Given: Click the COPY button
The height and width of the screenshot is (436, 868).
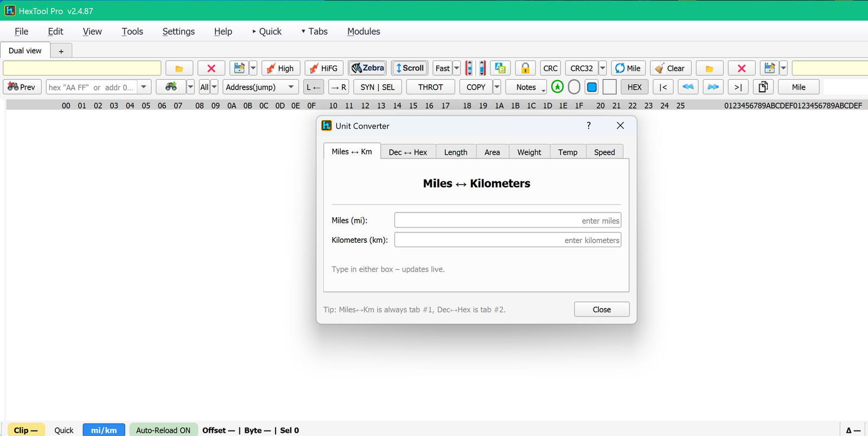Looking at the screenshot, I should pyautogui.click(x=476, y=87).
